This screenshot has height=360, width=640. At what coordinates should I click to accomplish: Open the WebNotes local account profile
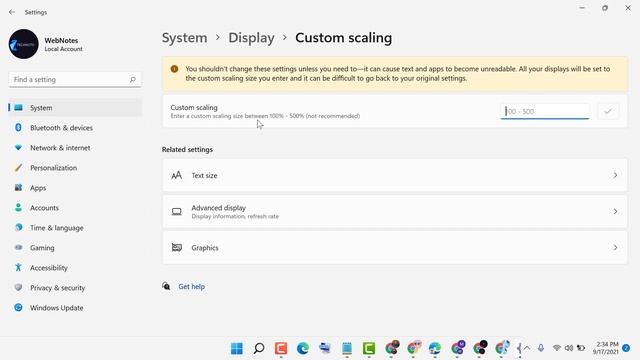(46, 44)
